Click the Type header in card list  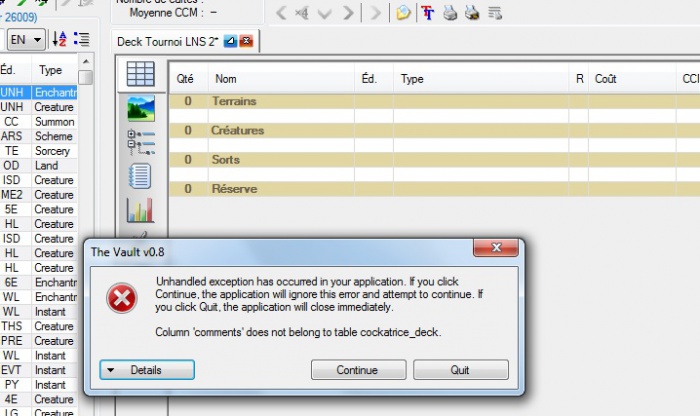[54, 70]
